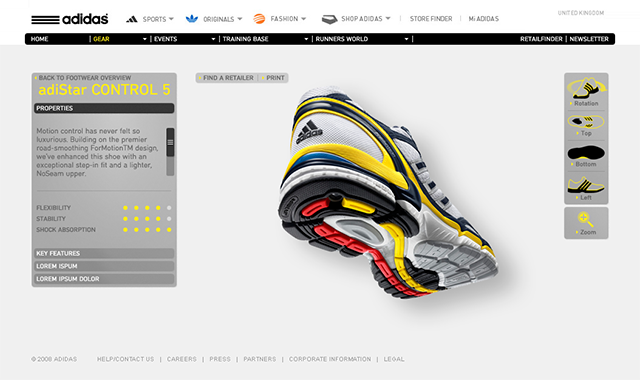Click the Stability label
This screenshot has height=380, width=640.
[x=51, y=219]
